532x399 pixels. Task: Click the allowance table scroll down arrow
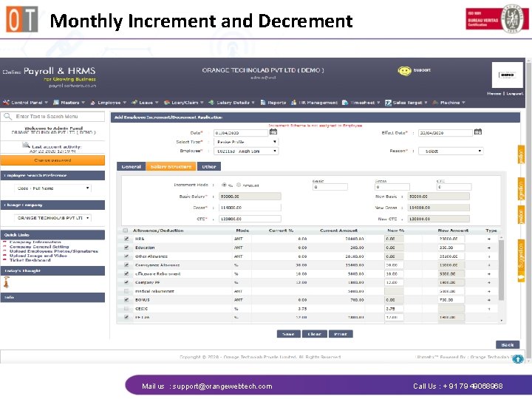tap(501, 321)
